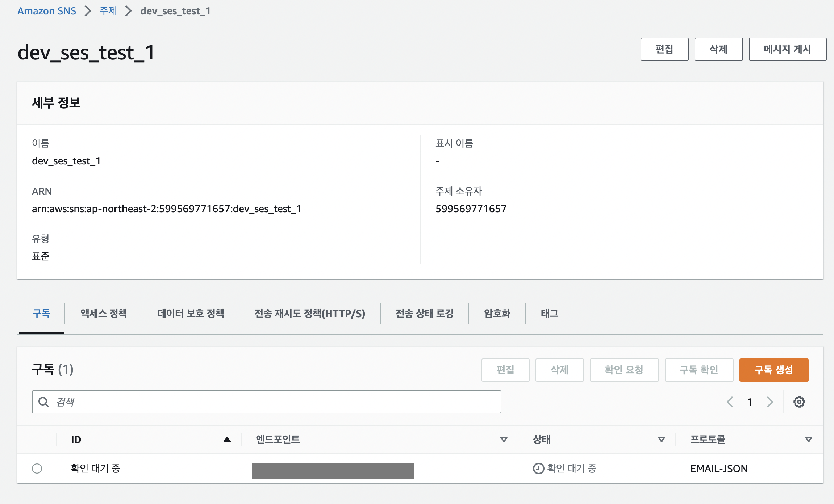
Task: Switch to the 암호화 tab
Action: click(497, 313)
